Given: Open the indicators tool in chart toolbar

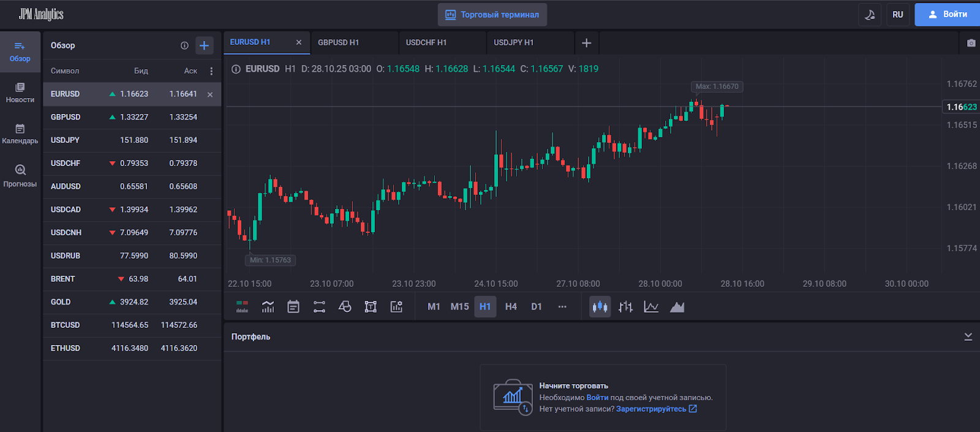Looking at the screenshot, I should [268, 306].
